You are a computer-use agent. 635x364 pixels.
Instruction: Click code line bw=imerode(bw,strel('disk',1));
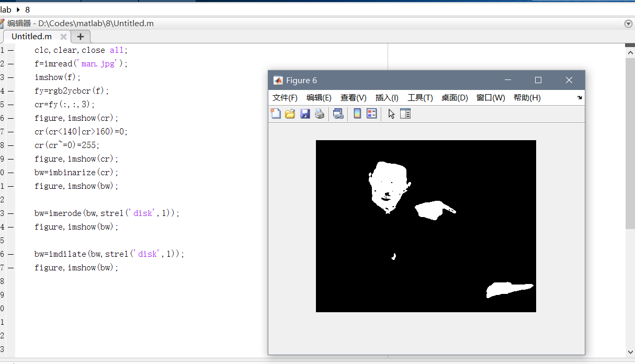[107, 213]
